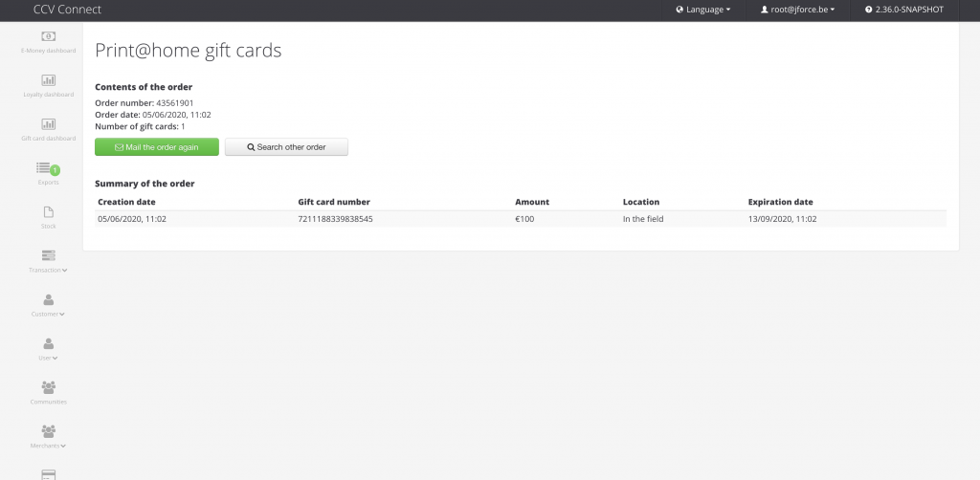Click order number 43561901
Image resolution: width=980 pixels, height=480 pixels.
point(175,103)
